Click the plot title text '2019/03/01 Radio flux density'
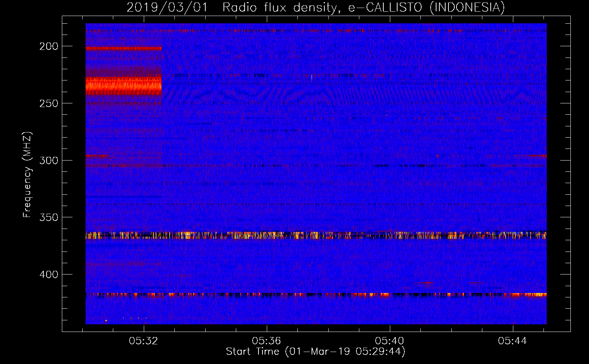Screen dimensions: 589x364 coord(232,7)
